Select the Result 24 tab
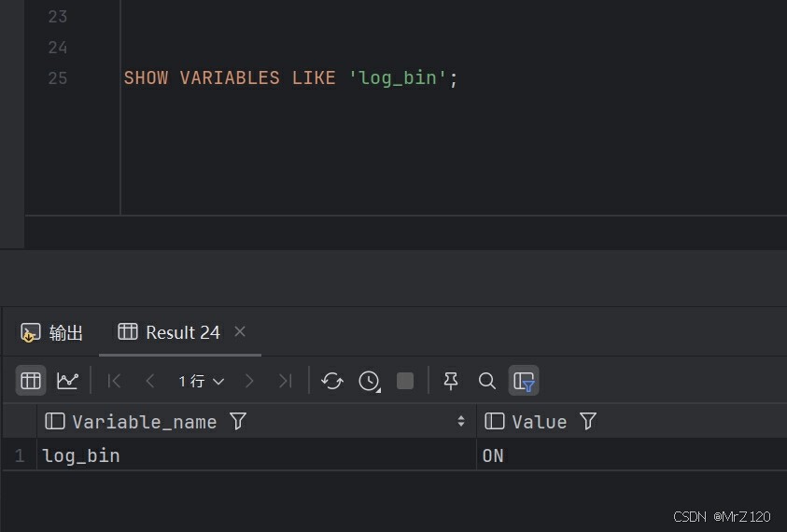787x532 pixels. tap(170, 332)
